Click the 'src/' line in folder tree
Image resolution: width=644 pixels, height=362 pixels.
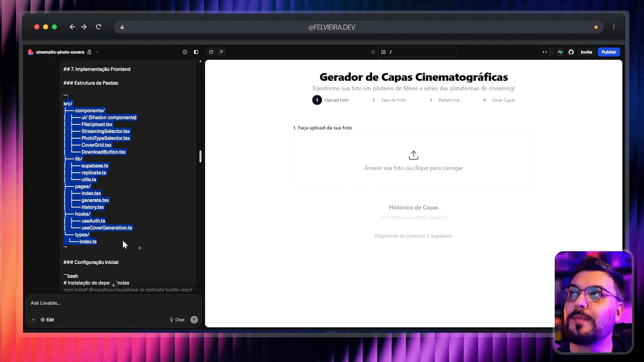coord(68,104)
